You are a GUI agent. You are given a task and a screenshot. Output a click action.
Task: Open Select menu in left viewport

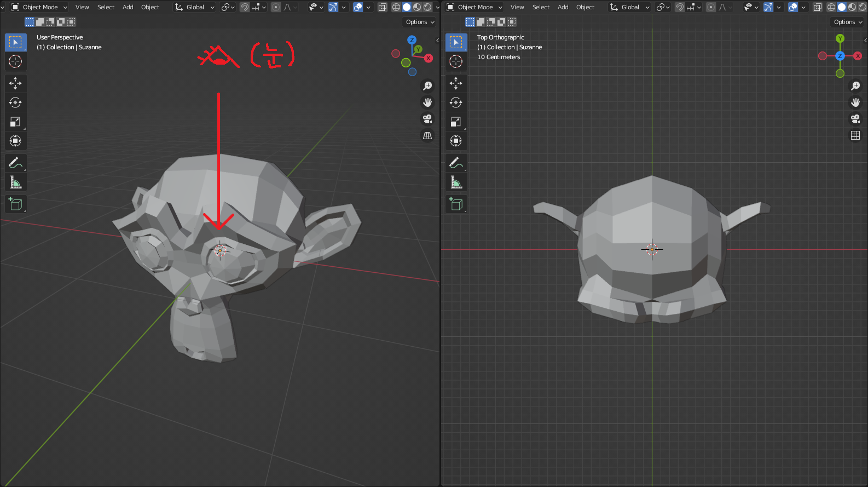tap(106, 7)
